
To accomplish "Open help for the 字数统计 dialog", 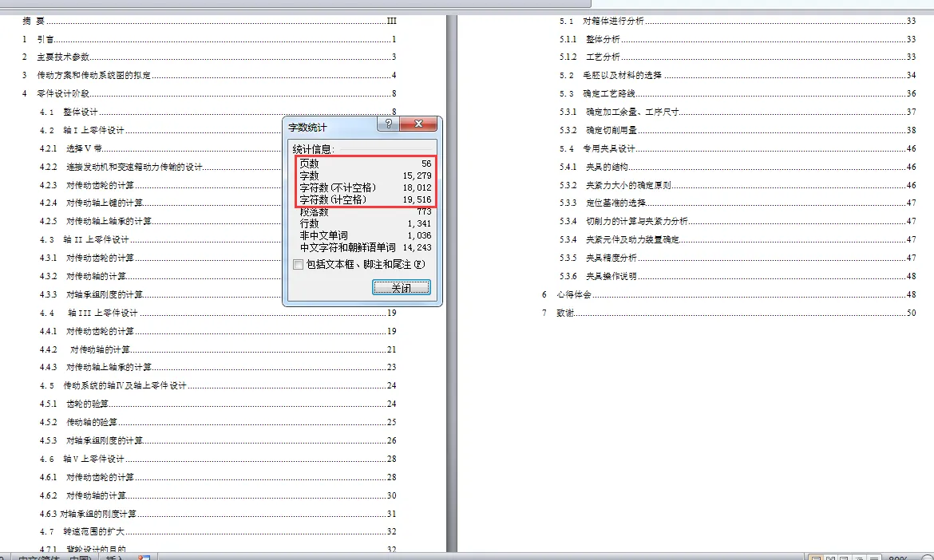I will click(x=389, y=124).
